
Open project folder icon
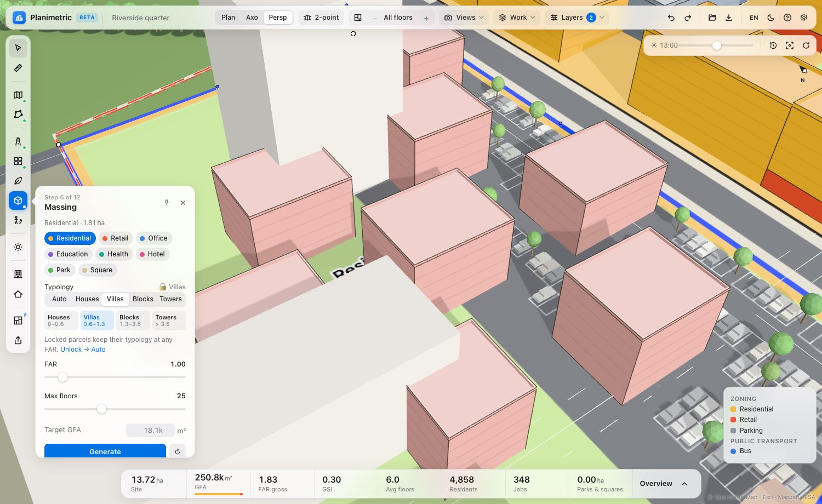[712, 18]
